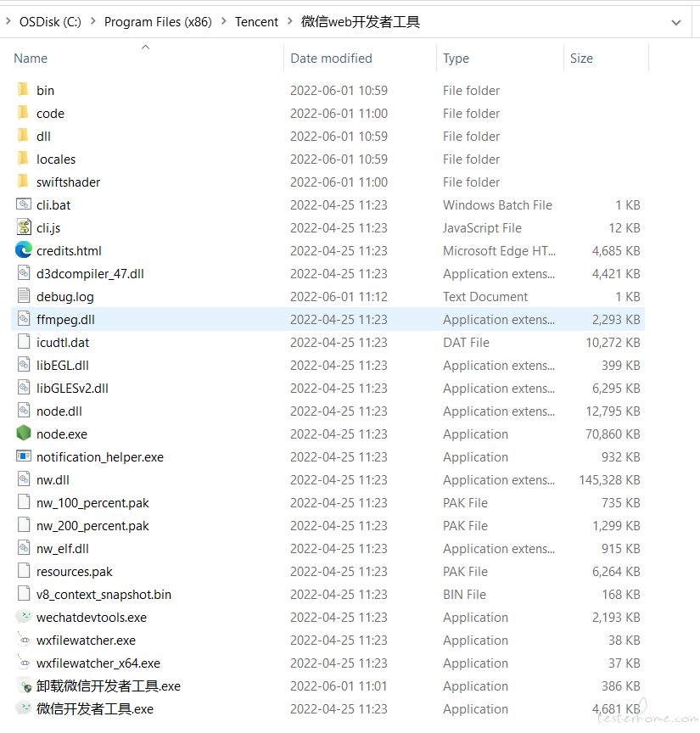Select resources.pak file name

pos(75,572)
